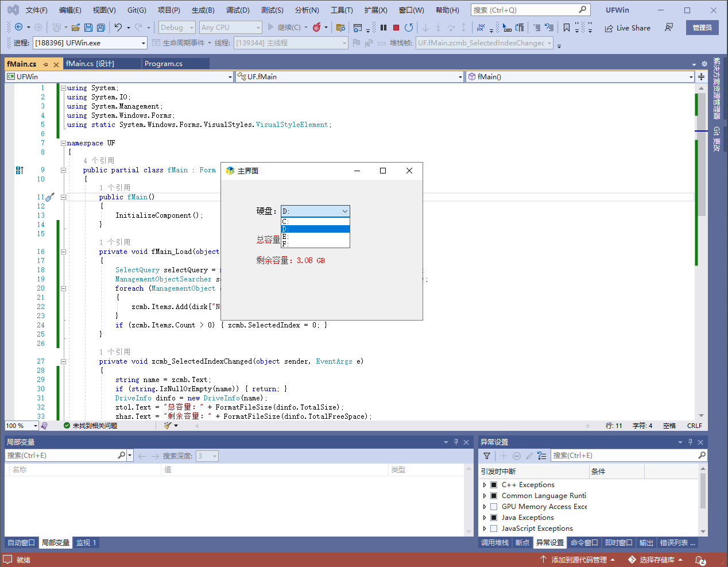Switch to the 调用堆栈 tab
The width and height of the screenshot is (728, 567).
click(495, 542)
